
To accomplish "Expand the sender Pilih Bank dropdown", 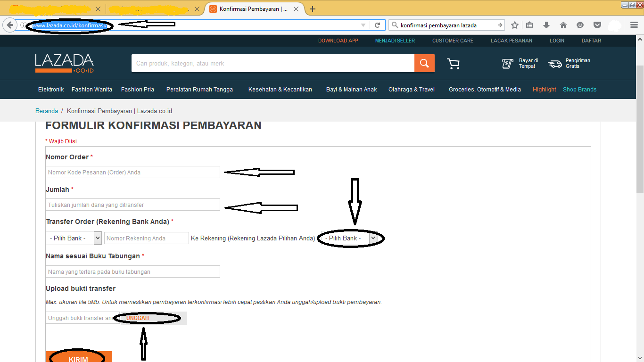I will tap(74, 238).
